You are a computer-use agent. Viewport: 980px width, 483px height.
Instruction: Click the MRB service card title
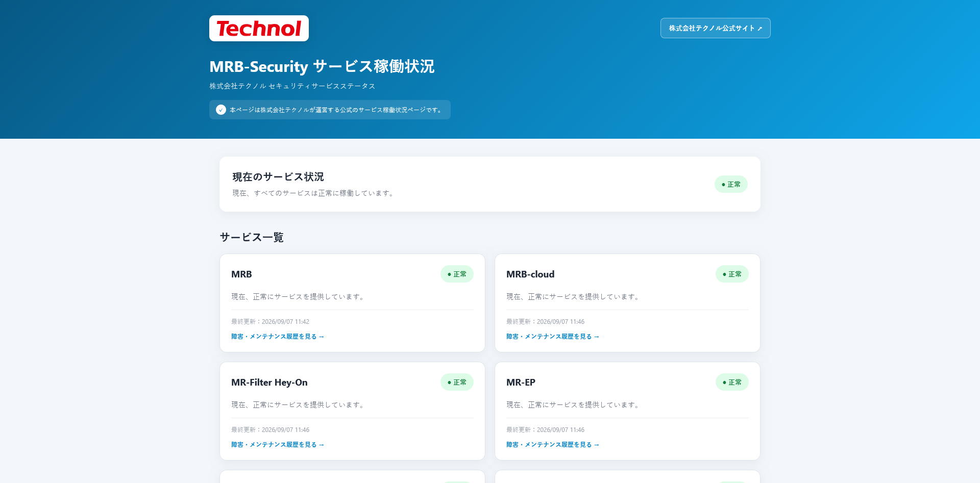(241, 274)
